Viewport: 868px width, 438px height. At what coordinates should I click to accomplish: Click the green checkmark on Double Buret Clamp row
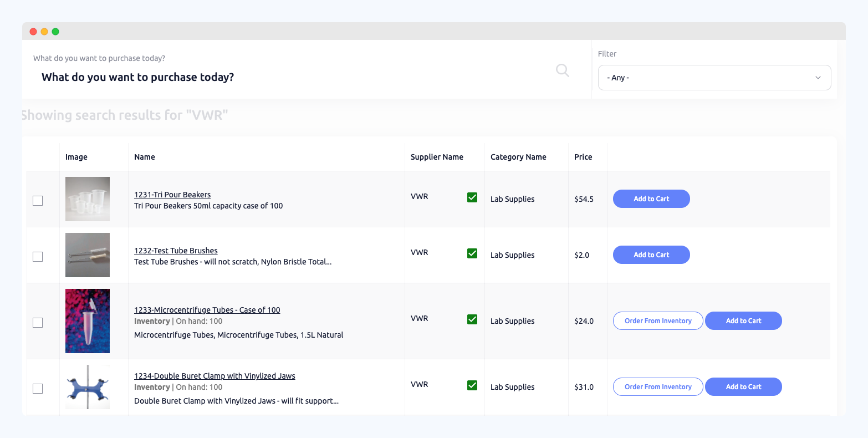pos(472,385)
